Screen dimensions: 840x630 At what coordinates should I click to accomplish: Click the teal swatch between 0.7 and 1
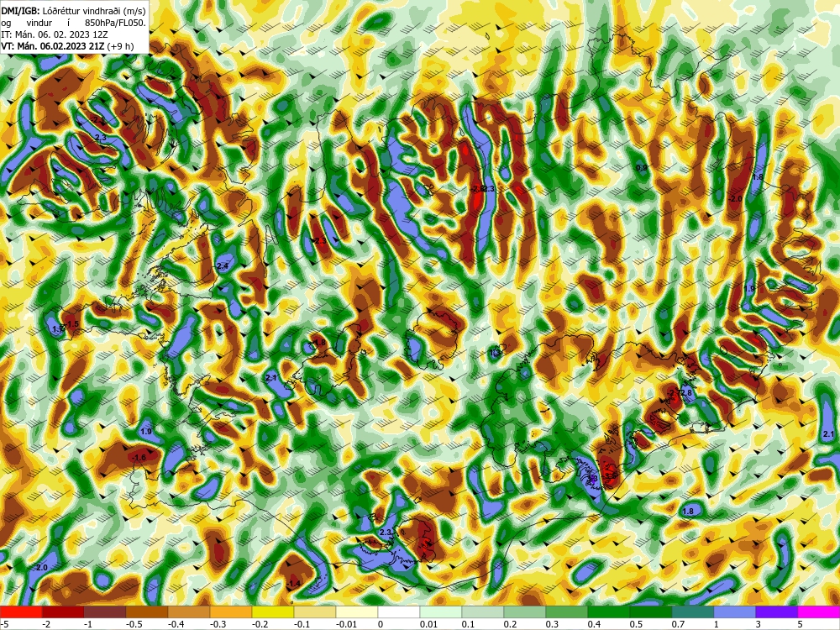[693, 612]
